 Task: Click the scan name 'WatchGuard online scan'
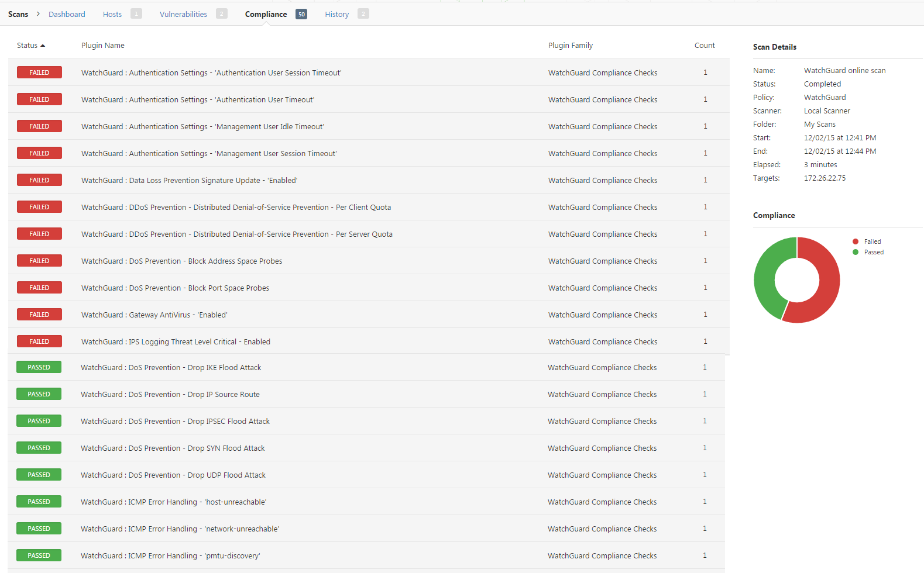[x=844, y=70]
